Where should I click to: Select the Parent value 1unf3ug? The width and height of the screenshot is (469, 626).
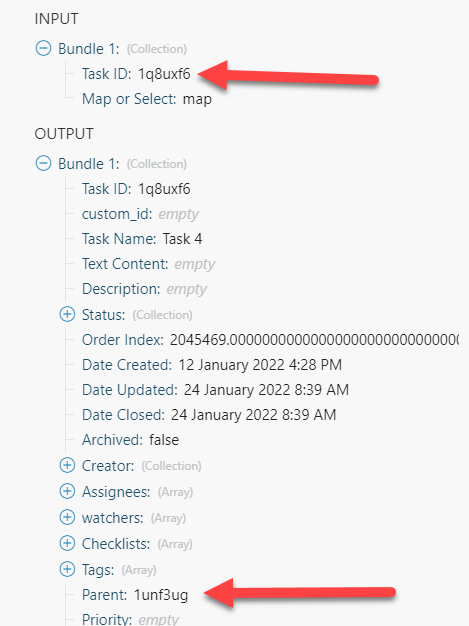pyautogui.click(x=161, y=595)
